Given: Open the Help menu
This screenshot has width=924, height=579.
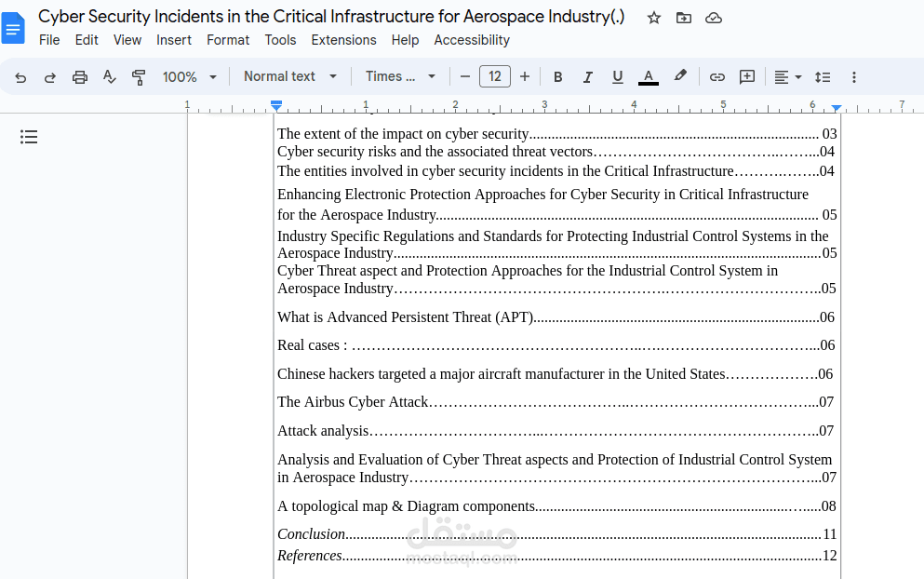Looking at the screenshot, I should [405, 40].
